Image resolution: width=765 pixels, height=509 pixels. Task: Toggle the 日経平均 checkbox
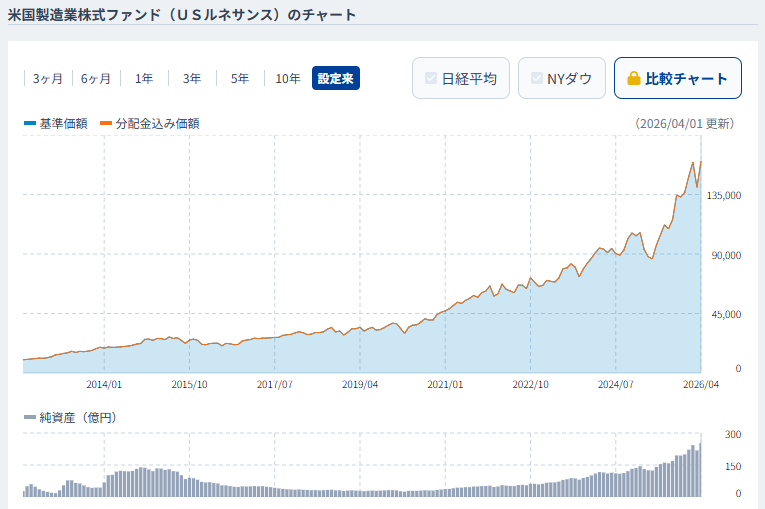pos(431,78)
